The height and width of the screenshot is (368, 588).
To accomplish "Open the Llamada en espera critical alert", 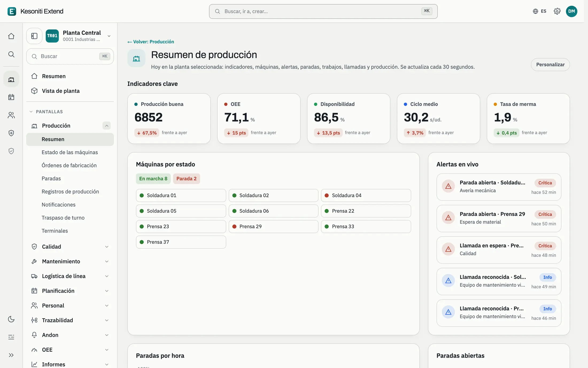I will 499,250.
